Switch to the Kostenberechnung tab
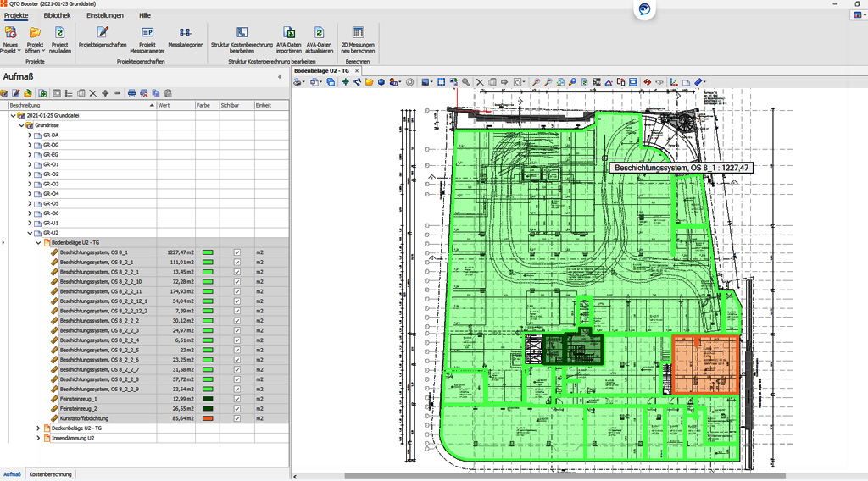 click(x=52, y=474)
